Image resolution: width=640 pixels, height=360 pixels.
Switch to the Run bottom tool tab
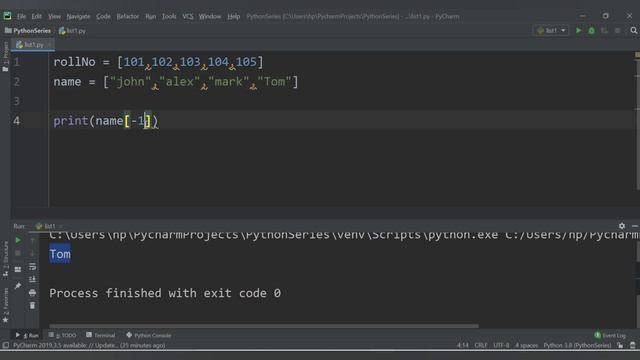click(27, 335)
